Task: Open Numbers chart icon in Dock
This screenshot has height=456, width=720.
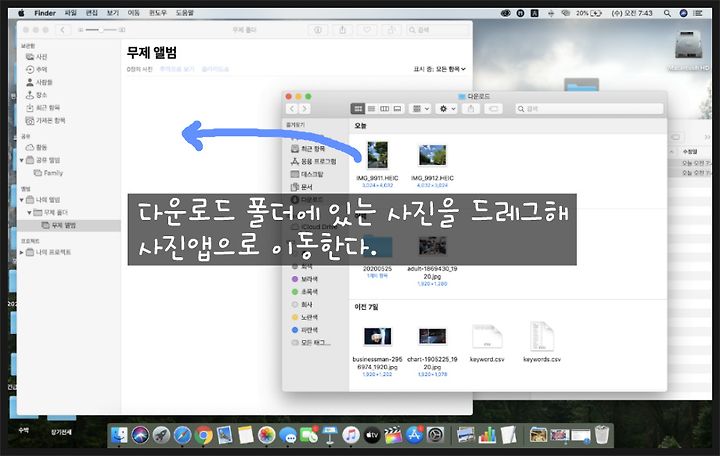Action: [487, 434]
